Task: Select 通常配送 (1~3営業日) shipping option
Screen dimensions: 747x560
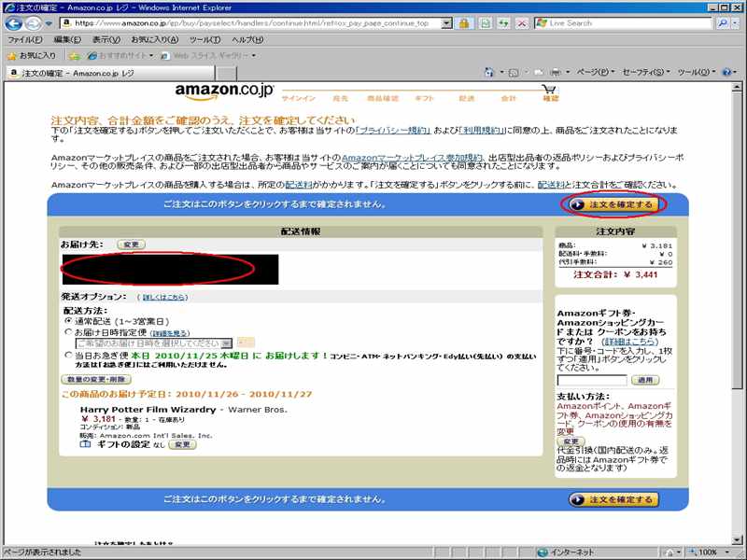Action: point(68,321)
